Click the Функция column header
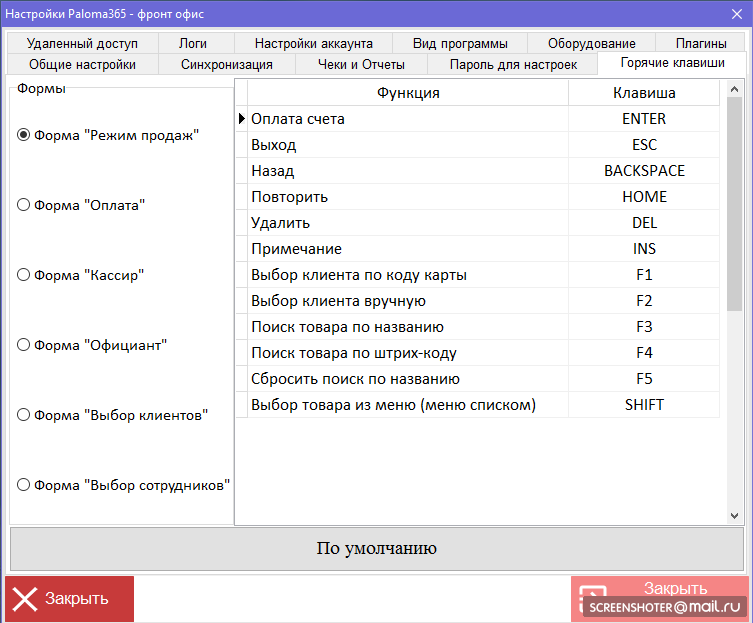 click(x=407, y=93)
